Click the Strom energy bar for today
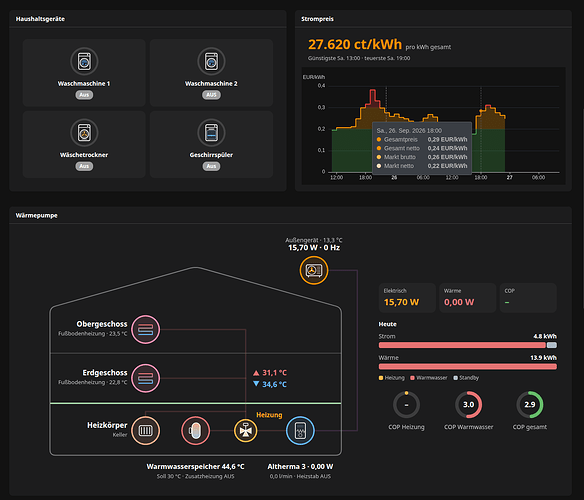The height and width of the screenshot is (500, 584). pos(468,345)
